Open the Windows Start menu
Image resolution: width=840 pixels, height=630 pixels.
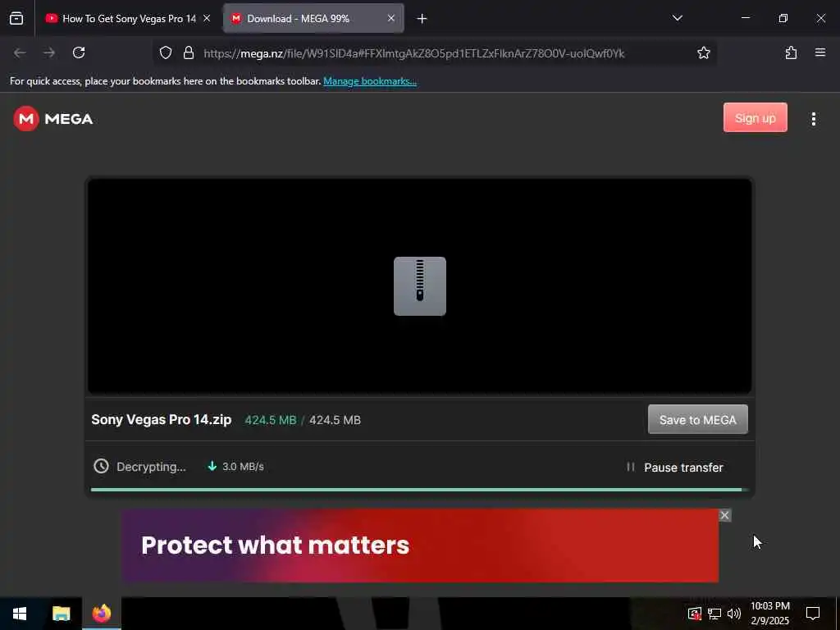(20, 614)
